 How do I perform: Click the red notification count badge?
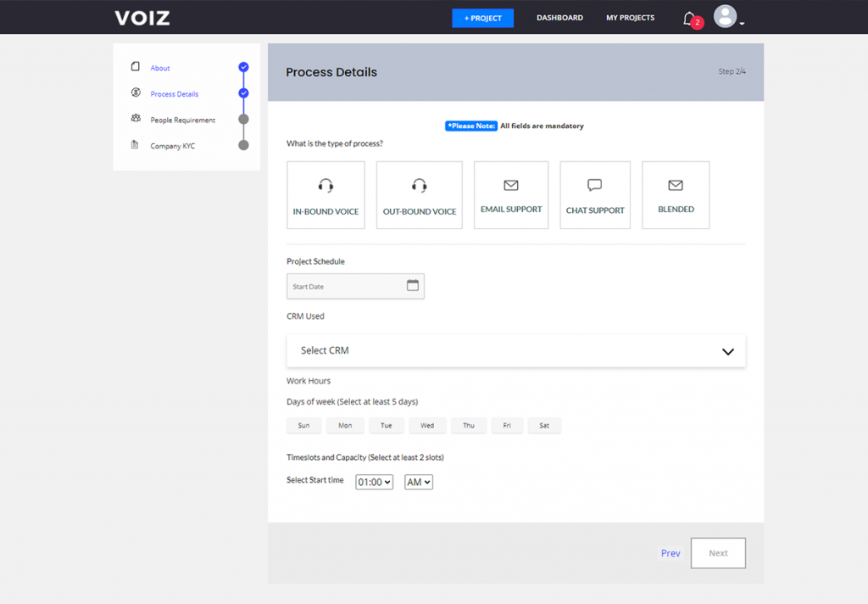(698, 23)
